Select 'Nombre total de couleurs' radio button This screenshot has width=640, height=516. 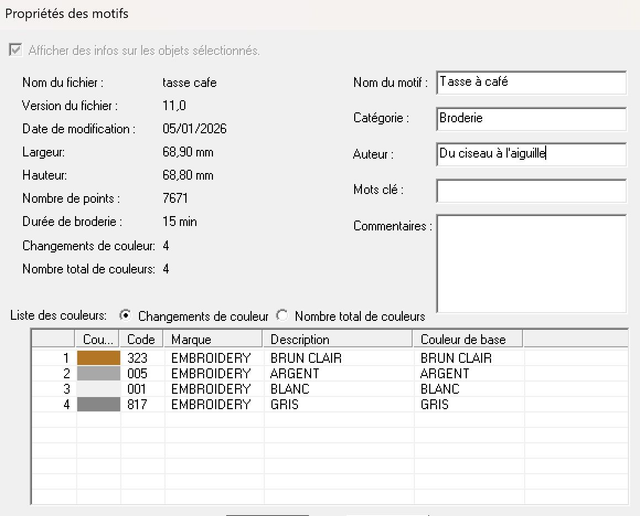coord(282,315)
